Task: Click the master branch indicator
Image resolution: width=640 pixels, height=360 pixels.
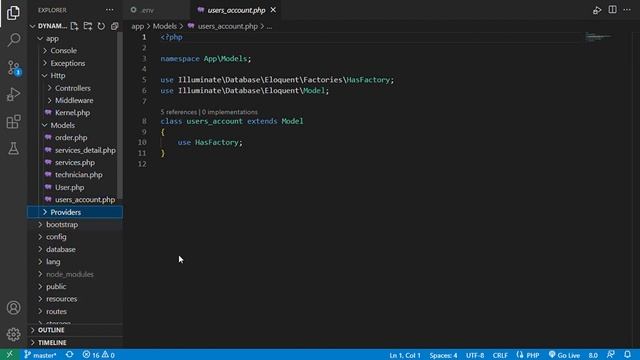Action: coord(40,355)
